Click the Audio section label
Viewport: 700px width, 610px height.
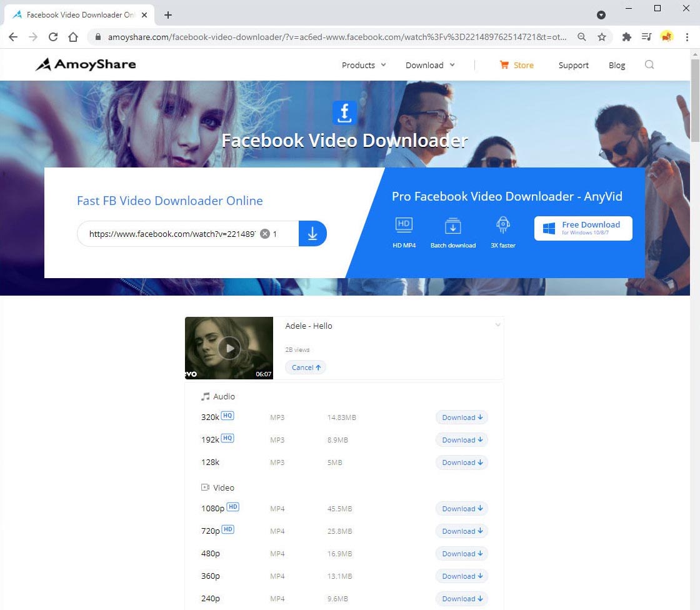click(218, 396)
